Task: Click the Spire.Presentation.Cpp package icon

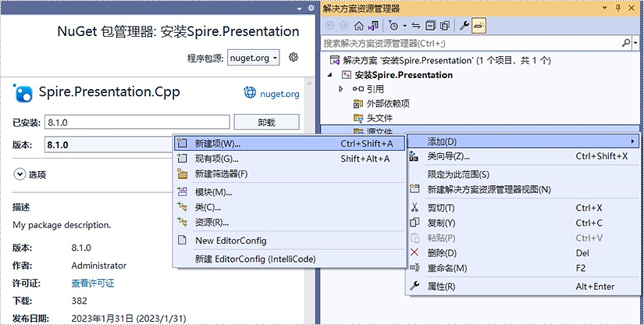Action: click(x=23, y=93)
